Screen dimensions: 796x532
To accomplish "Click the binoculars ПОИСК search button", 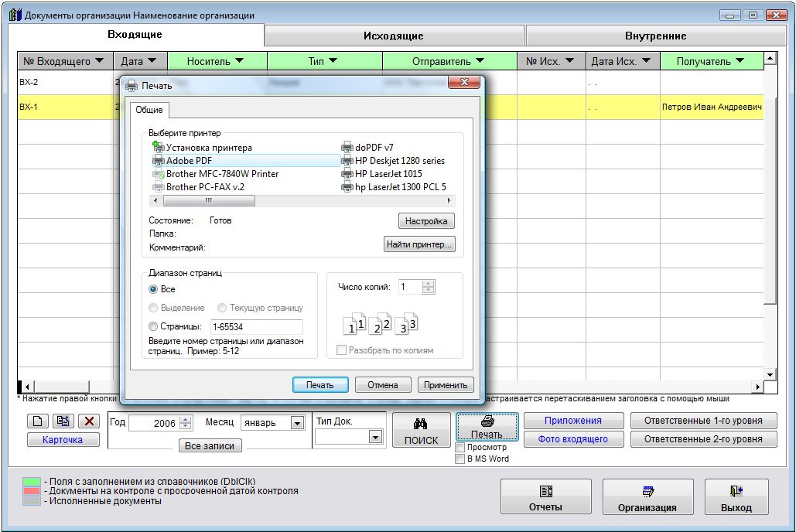I will pos(421,431).
